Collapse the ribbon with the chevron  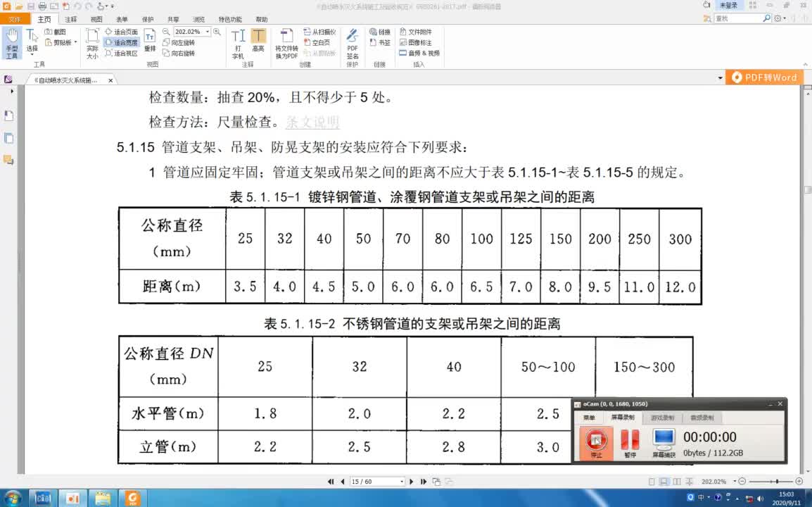(x=805, y=64)
